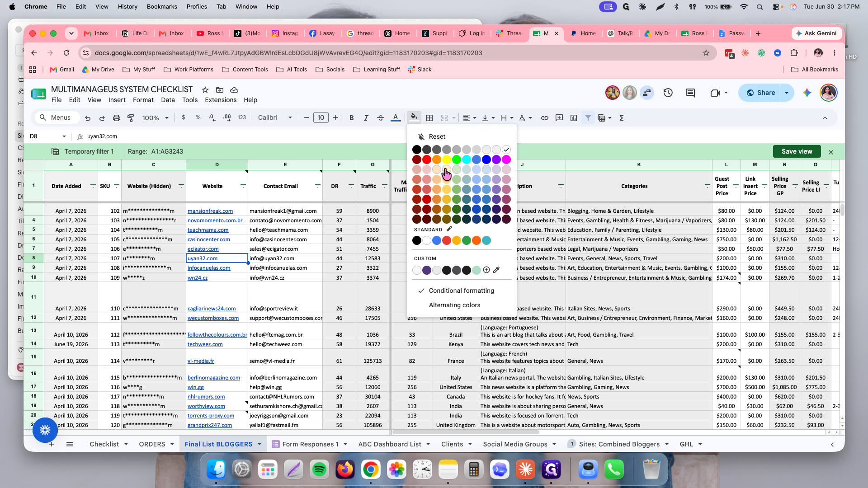Select the Paint format roller tool
The width and height of the screenshot is (868, 488).
(131, 118)
